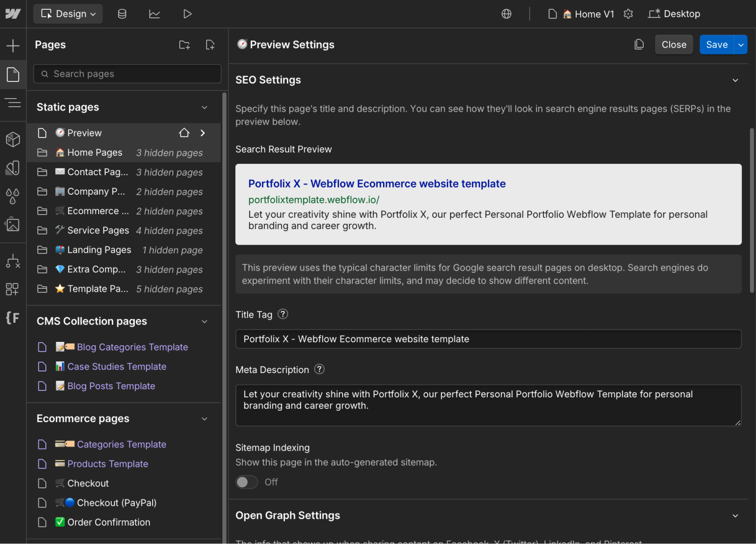Close the Preview Settings panel
Screen dimensions: 756x544
[673, 44]
